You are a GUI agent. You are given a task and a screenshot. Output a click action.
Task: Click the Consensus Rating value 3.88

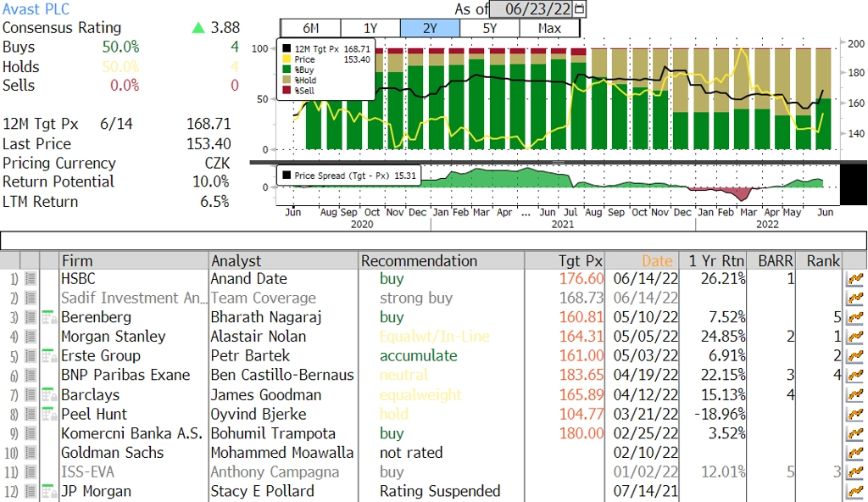(225, 28)
